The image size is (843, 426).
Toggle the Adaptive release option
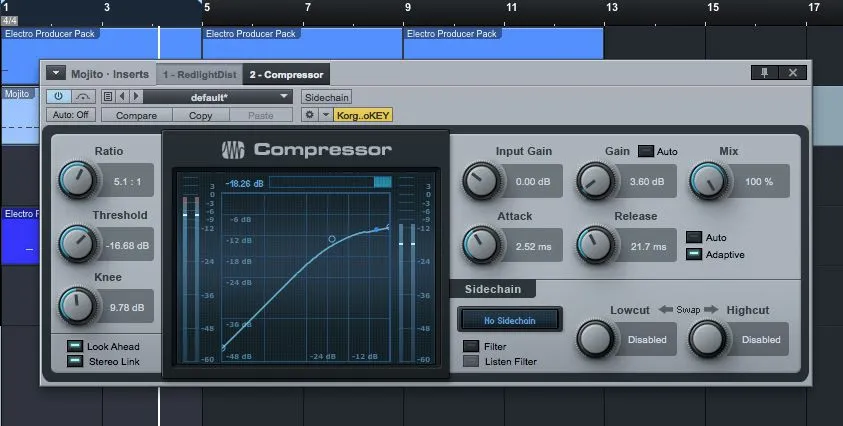pos(694,255)
